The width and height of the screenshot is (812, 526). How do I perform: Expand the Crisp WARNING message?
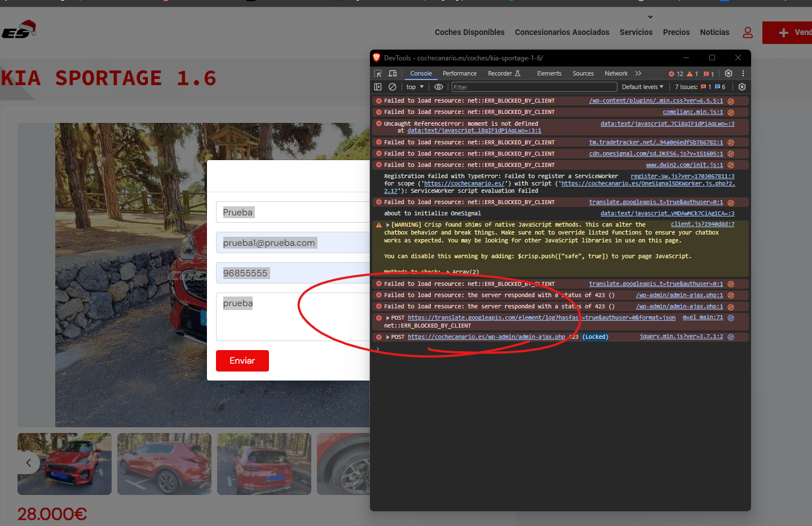coord(387,225)
